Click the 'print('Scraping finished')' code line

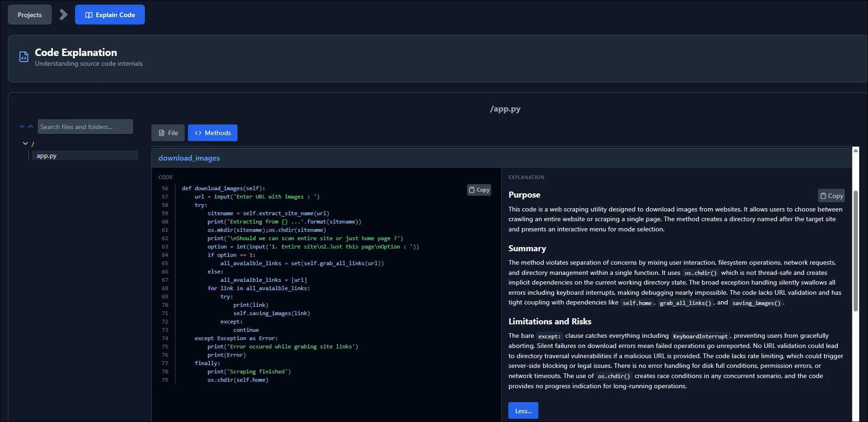249,372
